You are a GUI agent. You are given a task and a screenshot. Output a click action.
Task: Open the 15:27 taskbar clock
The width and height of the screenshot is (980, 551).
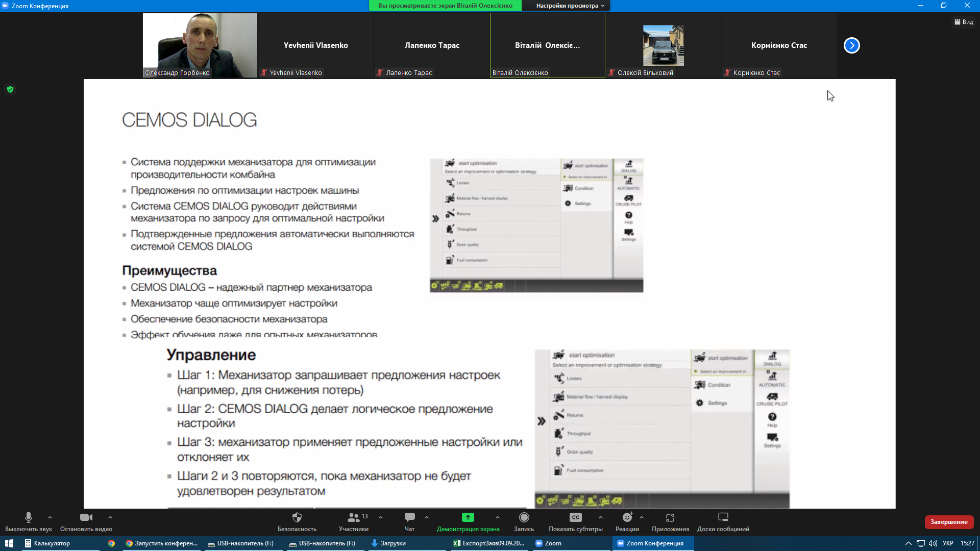pos(967,543)
